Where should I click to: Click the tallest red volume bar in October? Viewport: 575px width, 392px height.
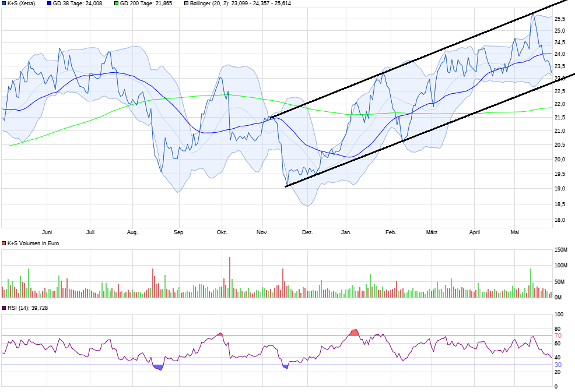click(x=230, y=277)
